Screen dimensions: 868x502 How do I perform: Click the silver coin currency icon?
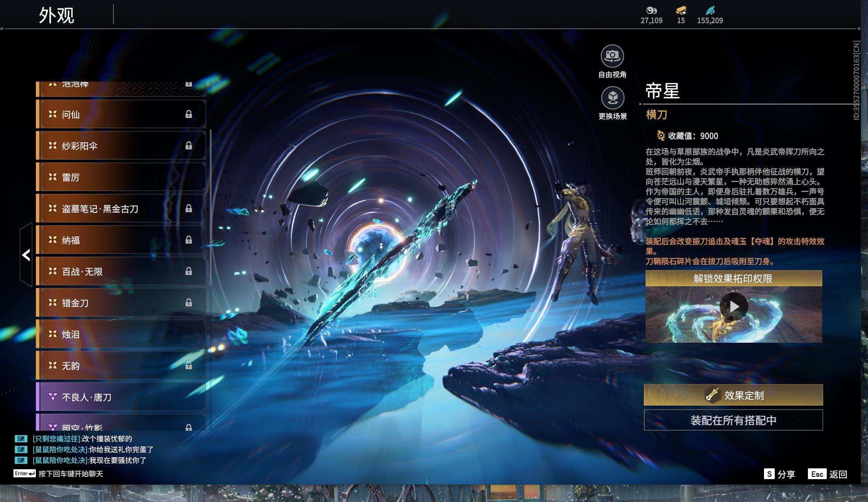[x=651, y=10]
